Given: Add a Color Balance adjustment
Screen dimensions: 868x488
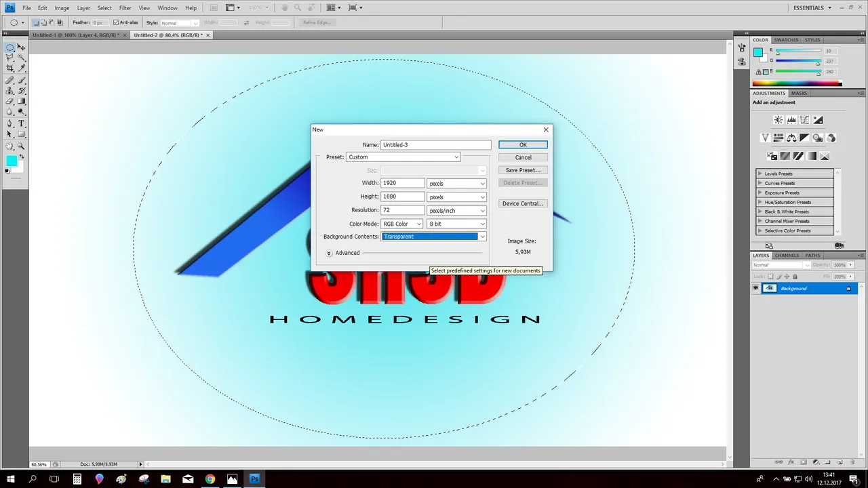Looking at the screenshot, I should [x=791, y=138].
